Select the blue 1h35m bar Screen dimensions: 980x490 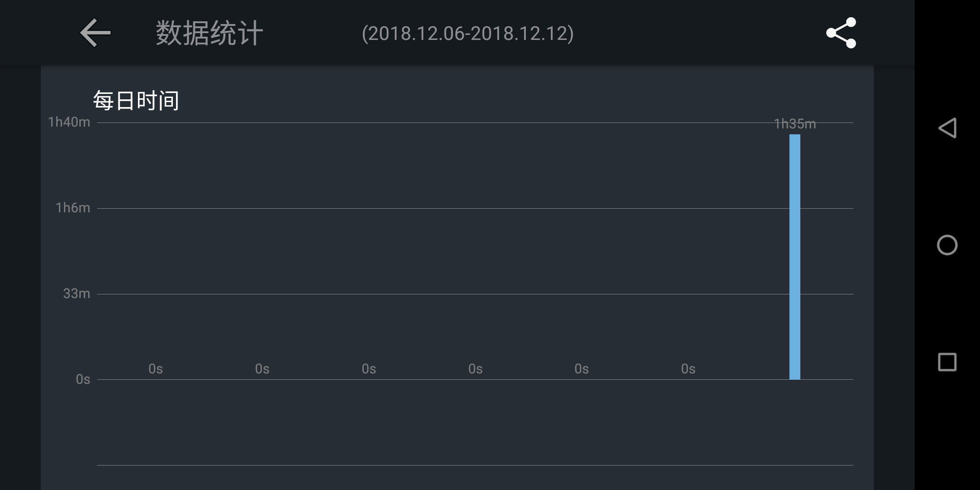tap(795, 257)
